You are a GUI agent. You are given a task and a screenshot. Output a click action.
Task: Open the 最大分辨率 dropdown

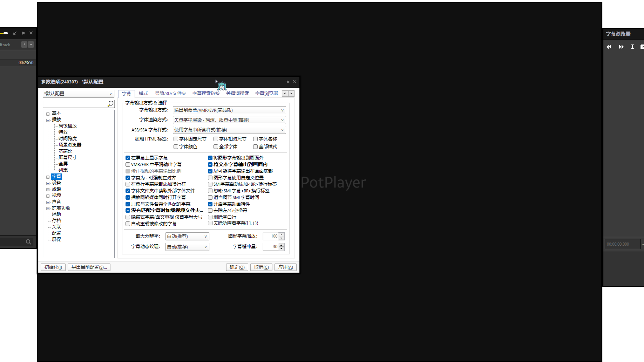187,236
